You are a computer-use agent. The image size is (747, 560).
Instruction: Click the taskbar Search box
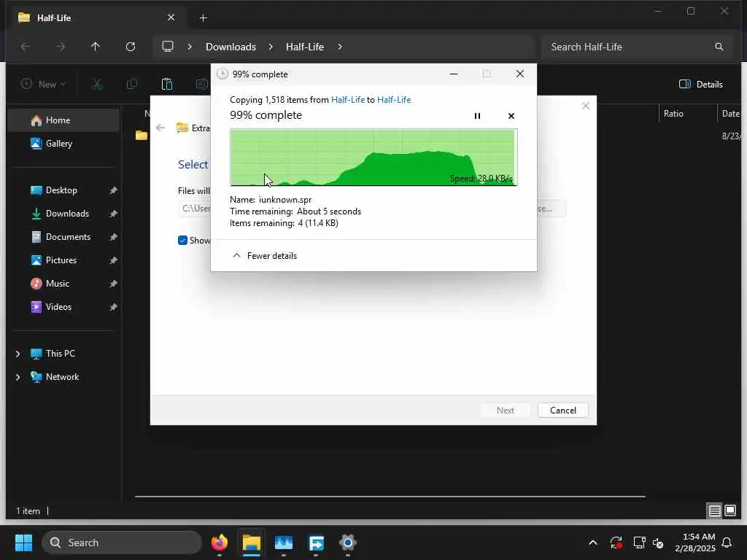pyautogui.click(x=123, y=542)
